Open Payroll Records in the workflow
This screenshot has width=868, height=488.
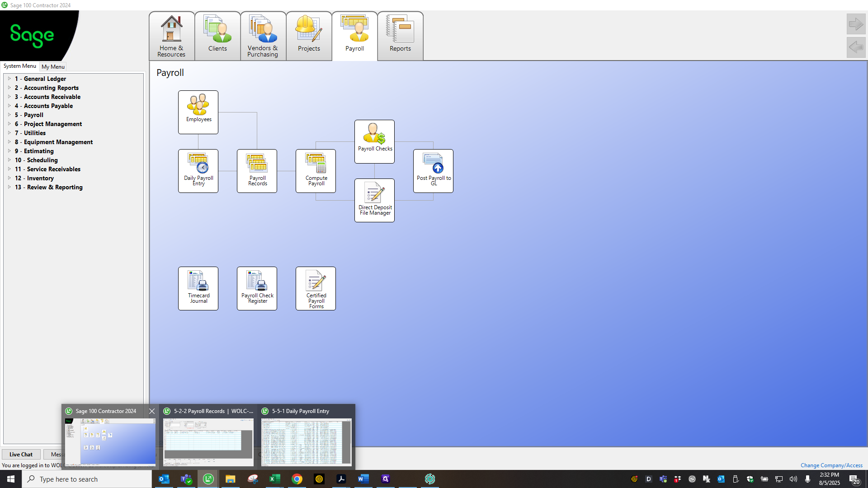coord(257,171)
